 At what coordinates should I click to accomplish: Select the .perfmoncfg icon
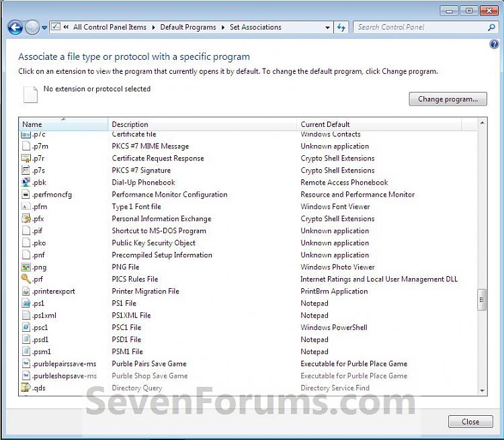[x=26, y=194]
